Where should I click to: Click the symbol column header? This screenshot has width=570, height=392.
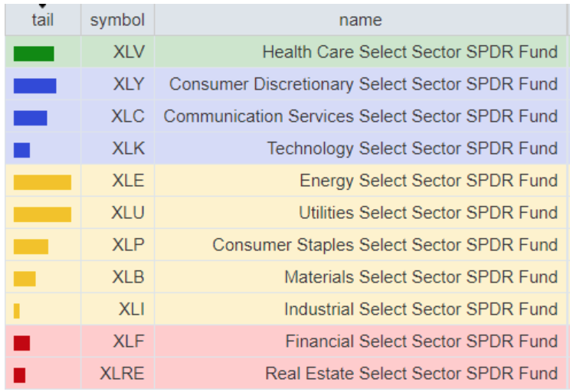point(117,21)
